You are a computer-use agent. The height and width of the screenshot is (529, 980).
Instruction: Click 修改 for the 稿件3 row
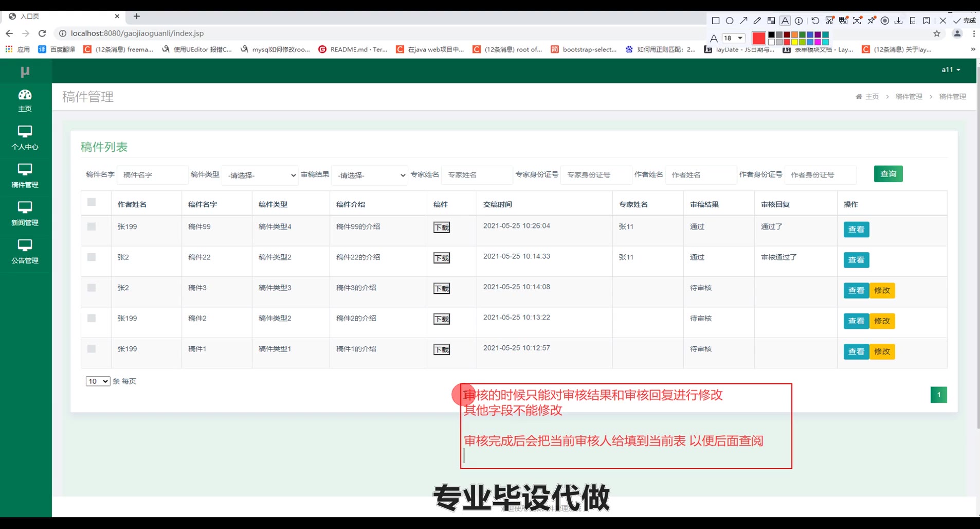pos(882,290)
